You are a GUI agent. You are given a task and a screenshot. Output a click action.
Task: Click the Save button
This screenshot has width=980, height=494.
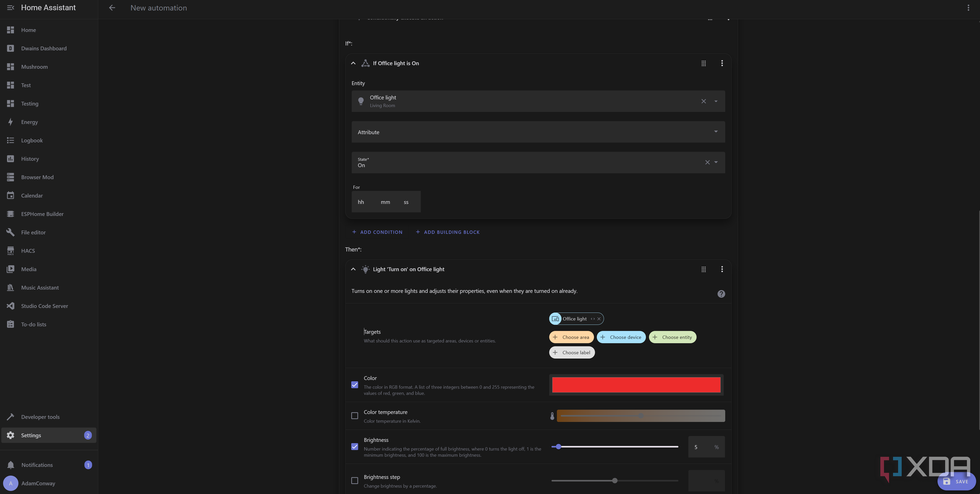(956, 481)
